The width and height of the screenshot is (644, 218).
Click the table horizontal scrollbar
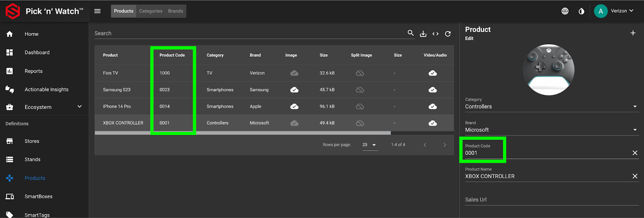click(243, 133)
